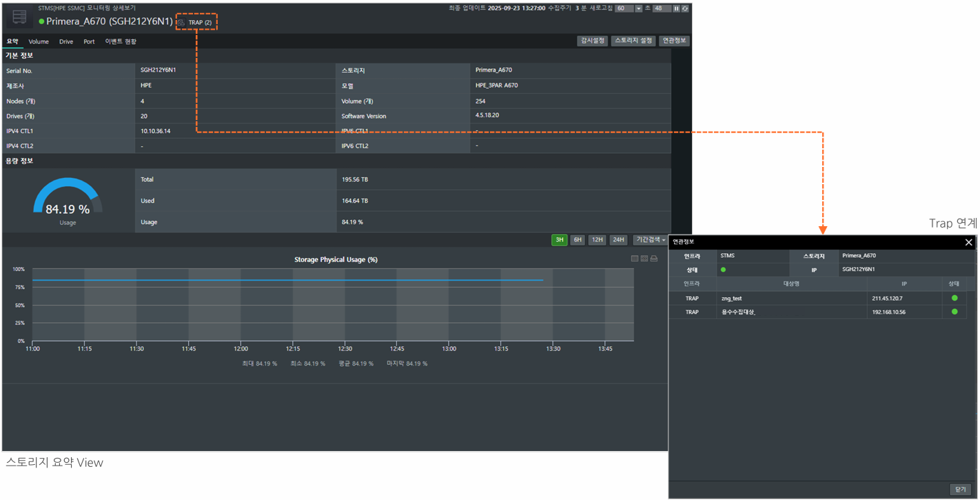Expand the refresh interval dropdown arrow
Image resolution: width=980 pixels, height=500 pixels.
click(x=638, y=9)
